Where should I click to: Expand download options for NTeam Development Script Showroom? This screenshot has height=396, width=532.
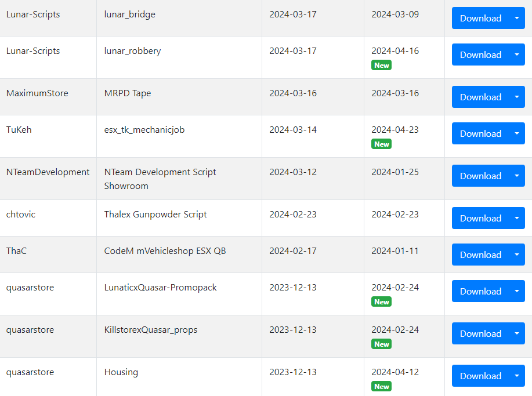click(517, 176)
